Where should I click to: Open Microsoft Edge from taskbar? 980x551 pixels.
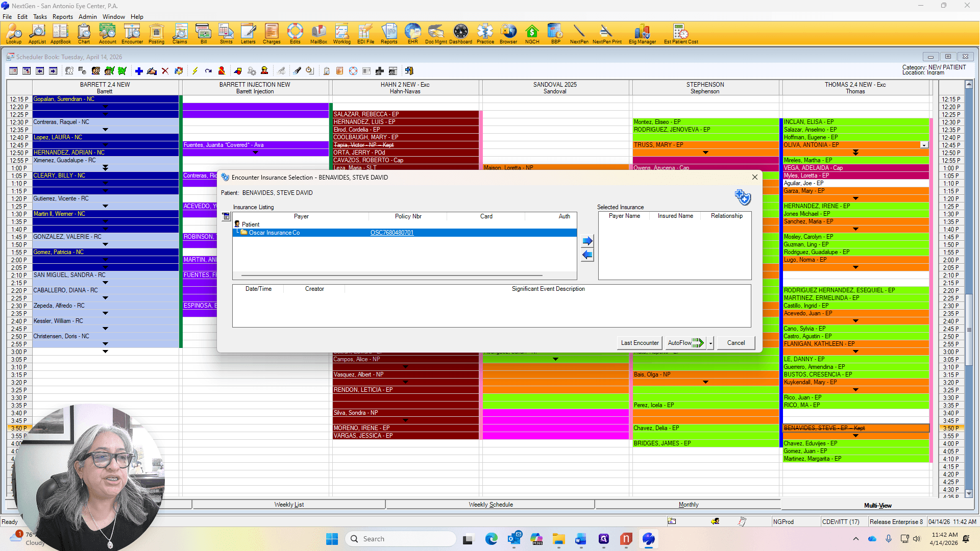(x=491, y=539)
